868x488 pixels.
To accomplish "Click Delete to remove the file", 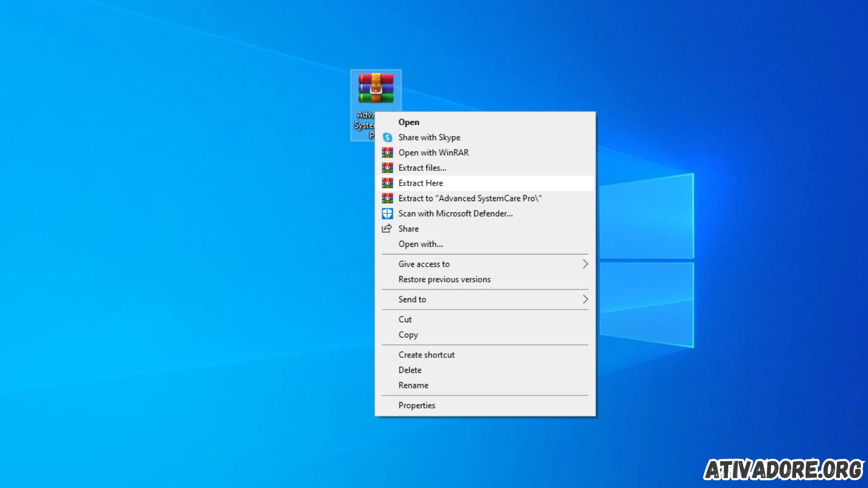I will 410,370.
